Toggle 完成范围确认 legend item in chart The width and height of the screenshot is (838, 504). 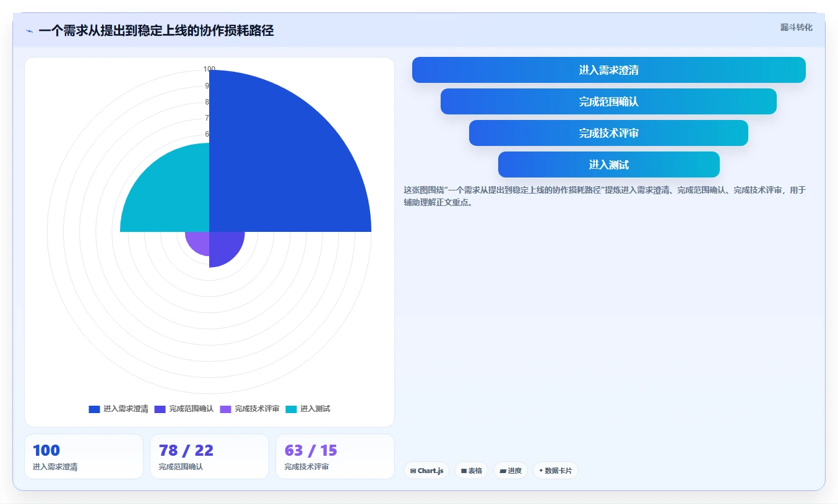(184, 409)
